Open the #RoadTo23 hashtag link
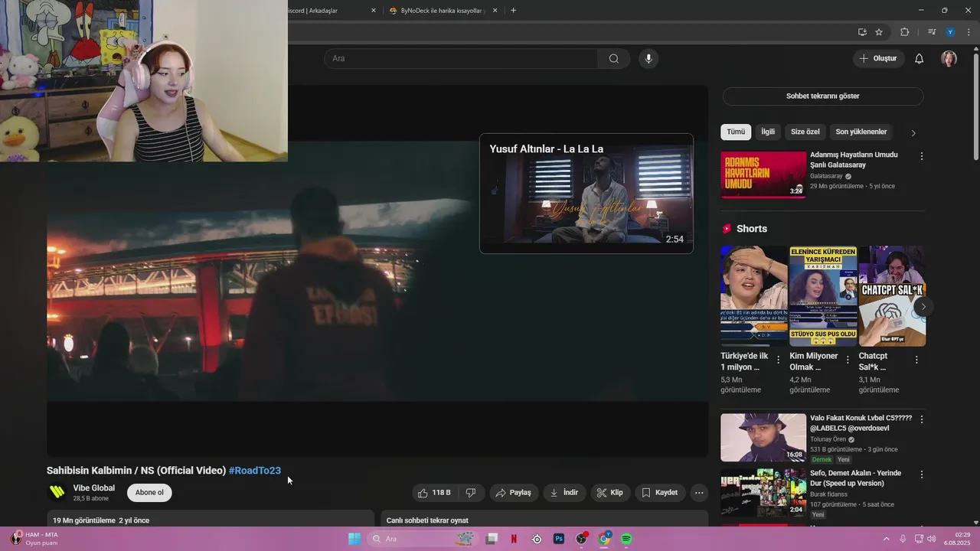Image resolution: width=980 pixels, height=551 pixels. click(255, 471)
